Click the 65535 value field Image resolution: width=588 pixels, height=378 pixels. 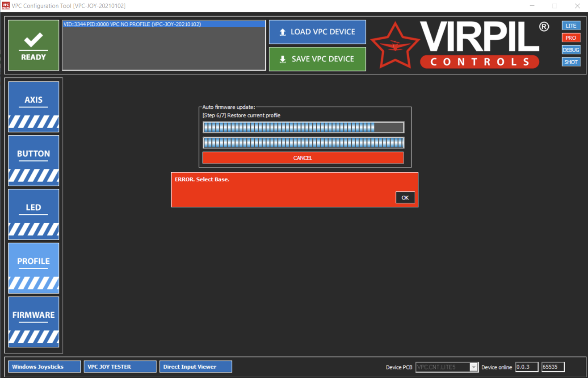click(x=553, y=367)
